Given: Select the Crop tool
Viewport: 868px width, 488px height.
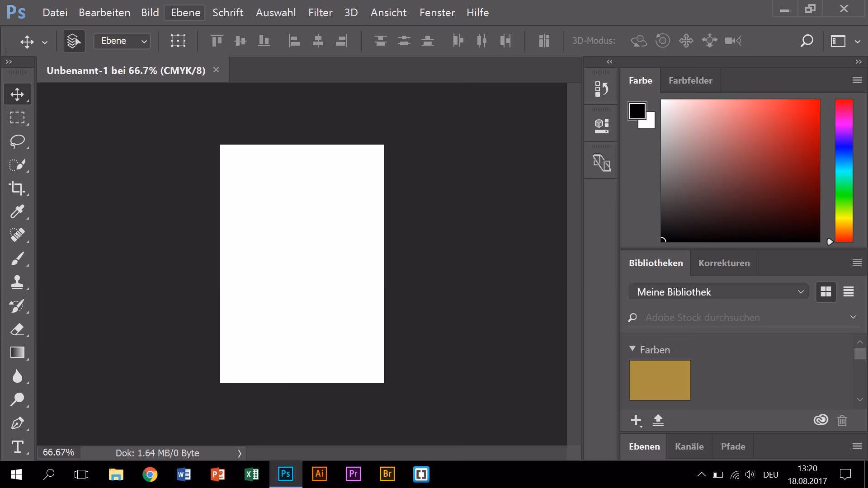Looking at the screenshot, I should tap(17, 188).
